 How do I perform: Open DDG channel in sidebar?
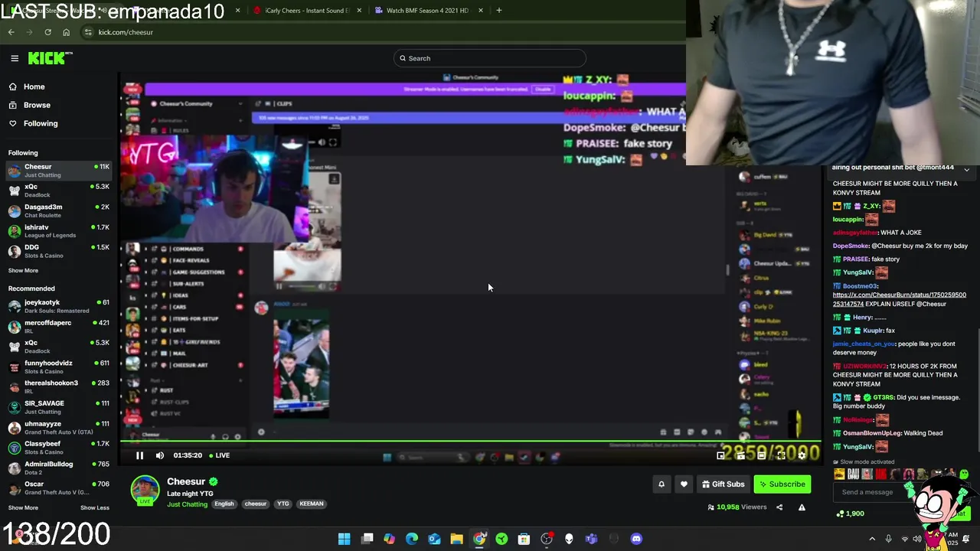point(59,251)
